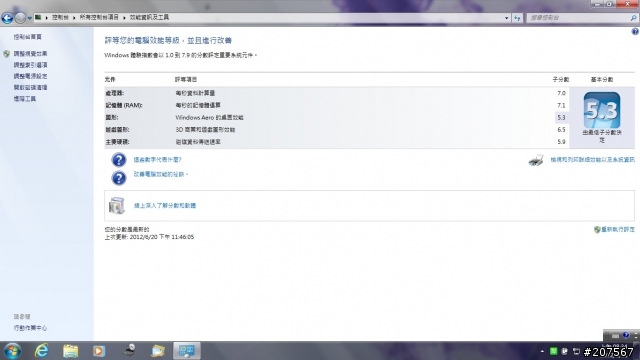Open 線上深入了解分數和軟體 link

165,206
